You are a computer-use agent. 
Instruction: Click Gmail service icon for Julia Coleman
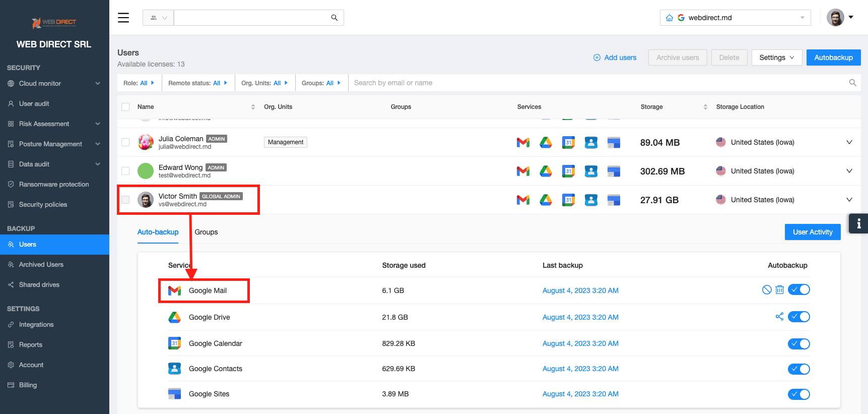pyautogui.click(x=523, y=143)
